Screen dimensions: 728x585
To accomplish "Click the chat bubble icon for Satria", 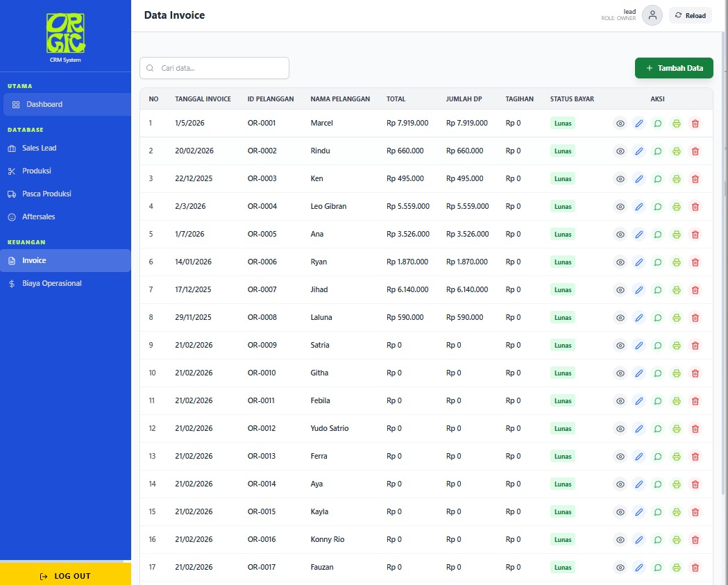I will (x=658, y=346).
